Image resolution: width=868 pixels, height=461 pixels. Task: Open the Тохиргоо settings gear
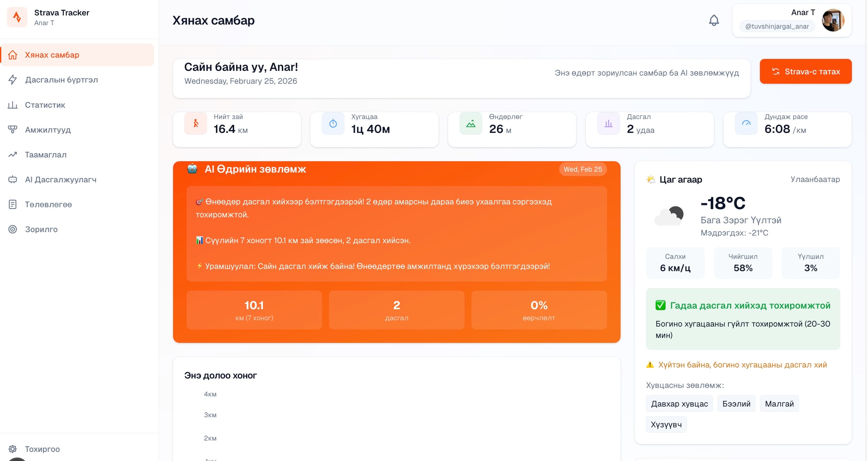13,449
